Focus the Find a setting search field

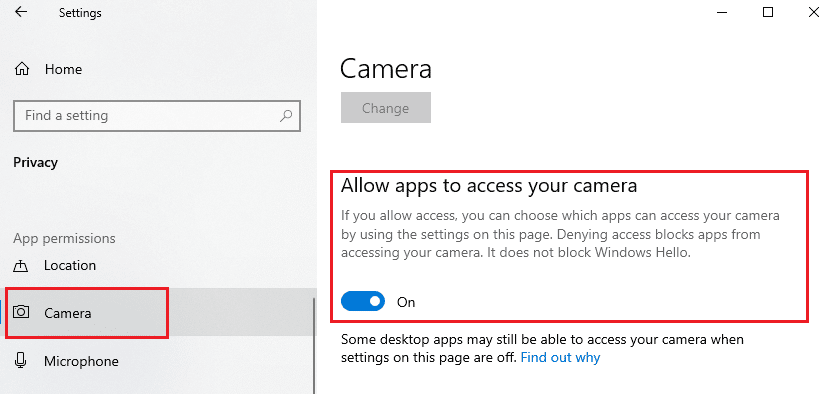click(157, 115)
